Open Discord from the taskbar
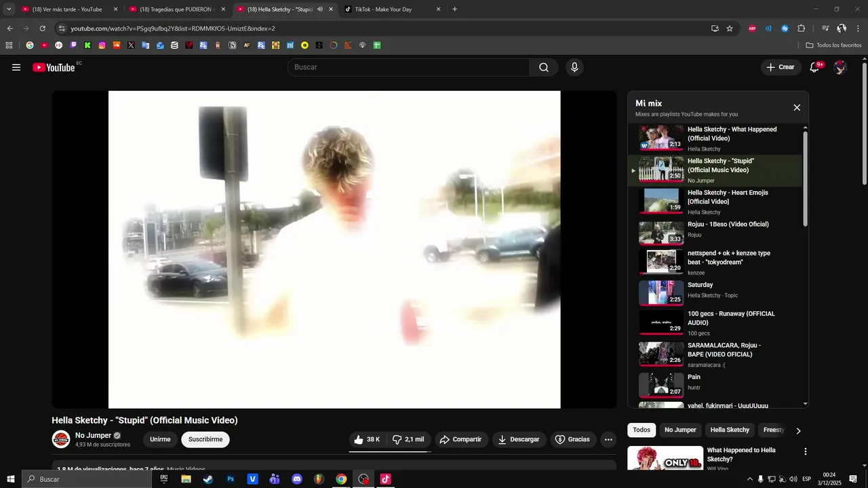 (297, 479)
